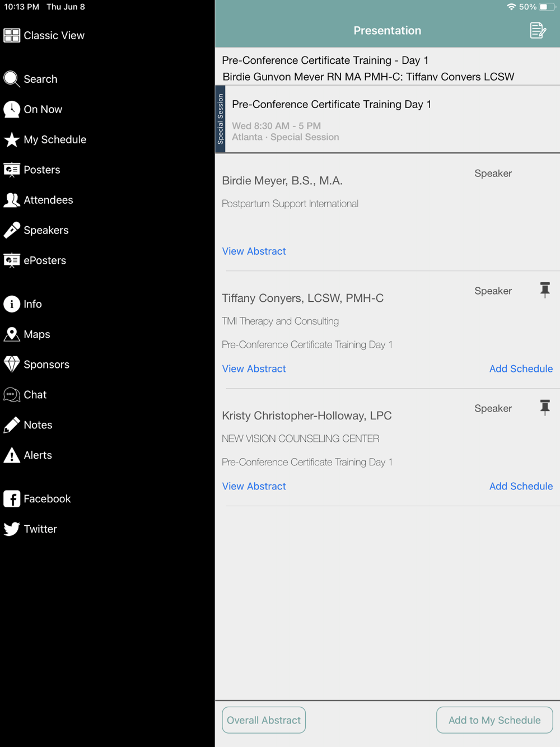Open the notes icon in Presentation header
Viewport: 560px width, 747px height.
[538, 30]
